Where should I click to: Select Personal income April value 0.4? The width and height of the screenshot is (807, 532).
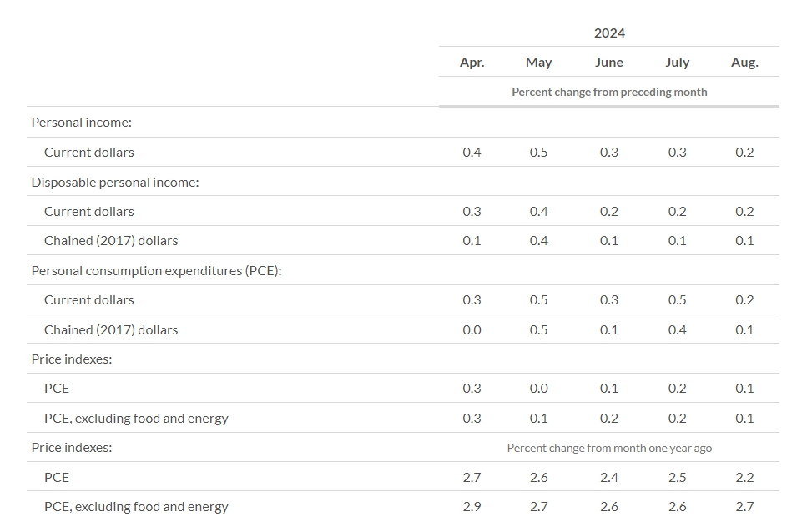[472, 152]
